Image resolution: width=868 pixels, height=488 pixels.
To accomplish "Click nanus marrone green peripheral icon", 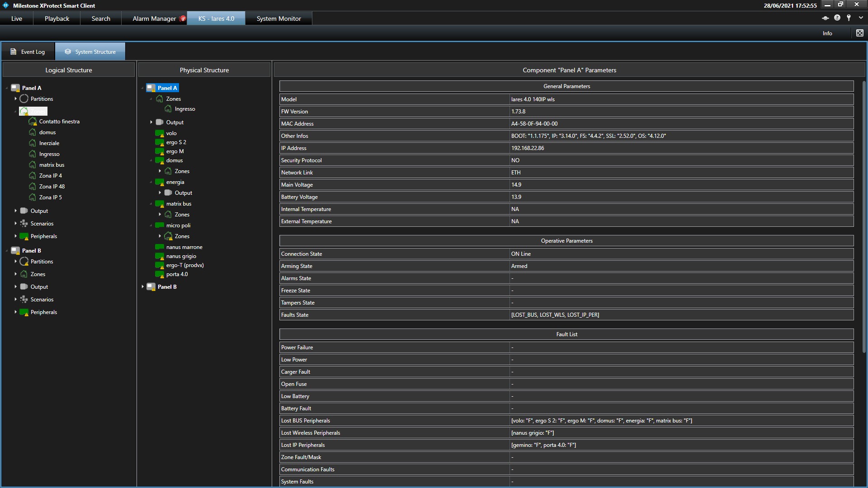I will point(160,247).
